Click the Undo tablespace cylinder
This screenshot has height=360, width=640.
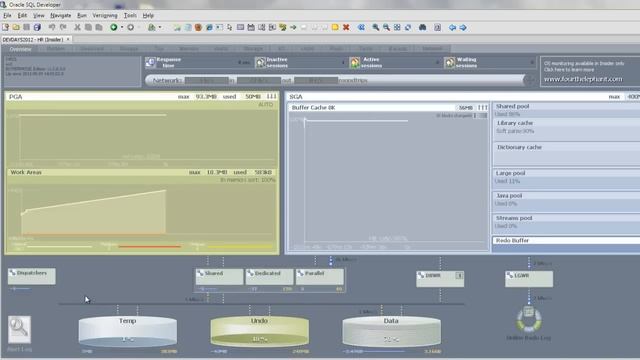(x=260, y=331)
